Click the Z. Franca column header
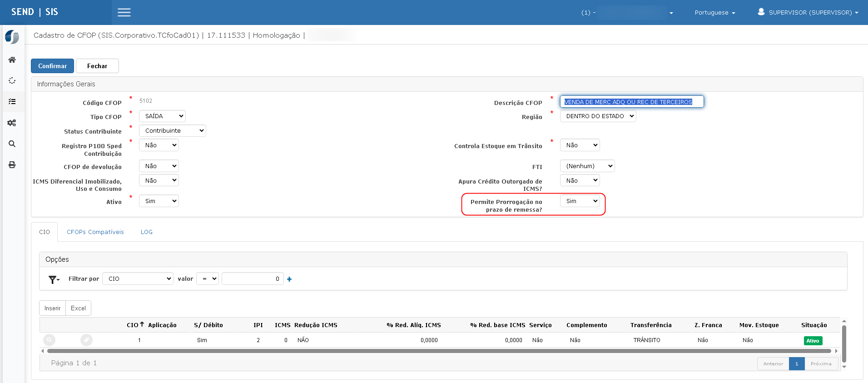 tap(708, 325)
